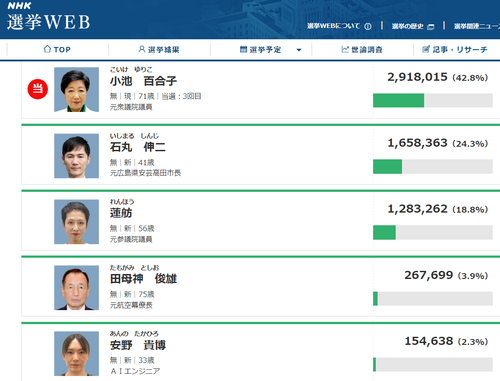Click the 42.8% vote share bar
The height and width of the screenshot is (381, 500).
pos(433,100)
